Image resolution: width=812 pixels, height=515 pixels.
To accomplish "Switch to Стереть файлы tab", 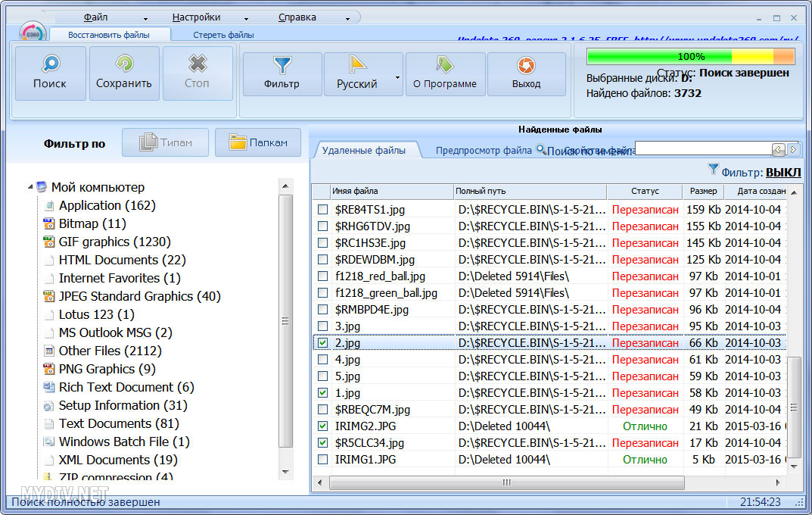I will click(223, 35).
